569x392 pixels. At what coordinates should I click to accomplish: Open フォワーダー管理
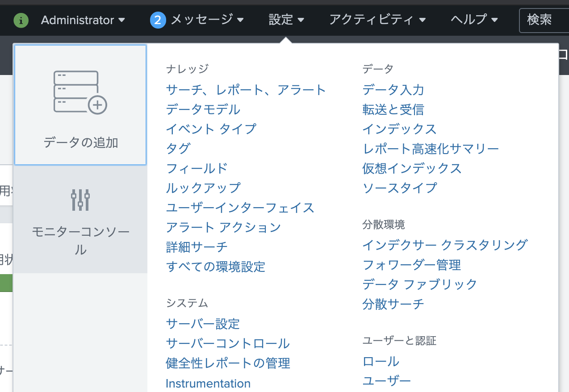[412, 265]
